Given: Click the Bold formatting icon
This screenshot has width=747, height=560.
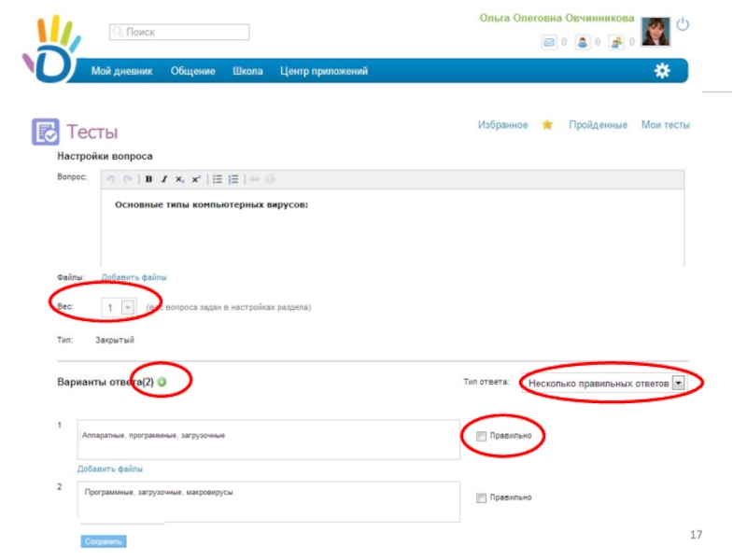Looking at the screenshot, I should click(149, 179).
